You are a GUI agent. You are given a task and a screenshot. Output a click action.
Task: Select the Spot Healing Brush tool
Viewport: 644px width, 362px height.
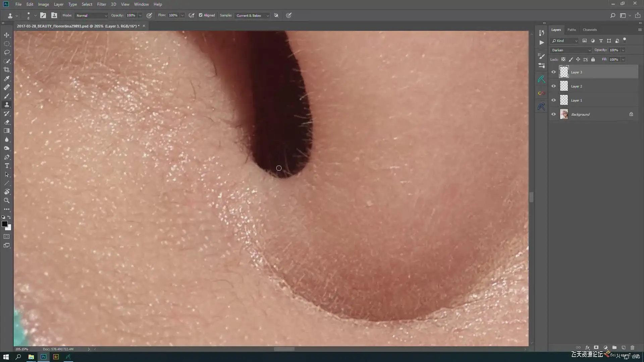coord(7,87)
